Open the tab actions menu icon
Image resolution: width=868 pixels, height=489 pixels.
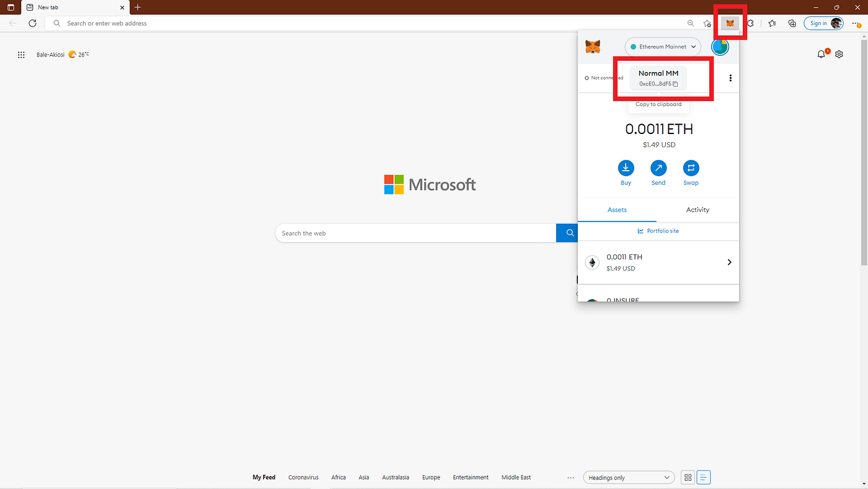pos(11,7)
